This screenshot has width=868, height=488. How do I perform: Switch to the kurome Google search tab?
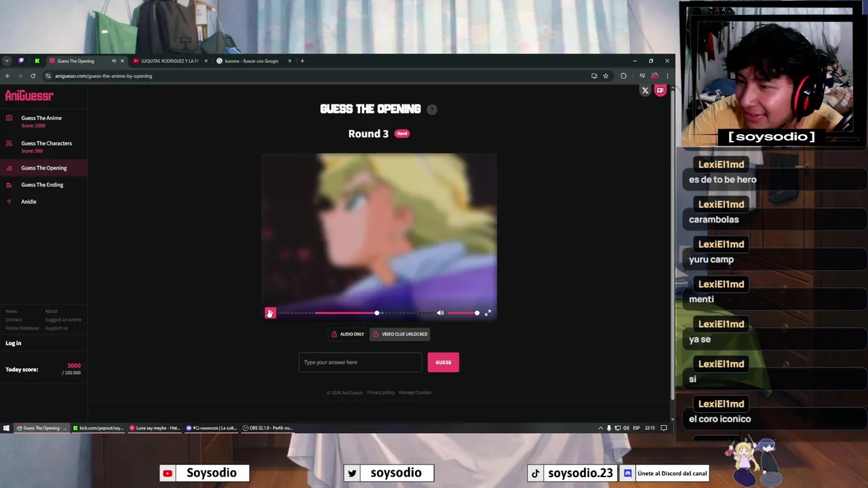click(251, 61)
